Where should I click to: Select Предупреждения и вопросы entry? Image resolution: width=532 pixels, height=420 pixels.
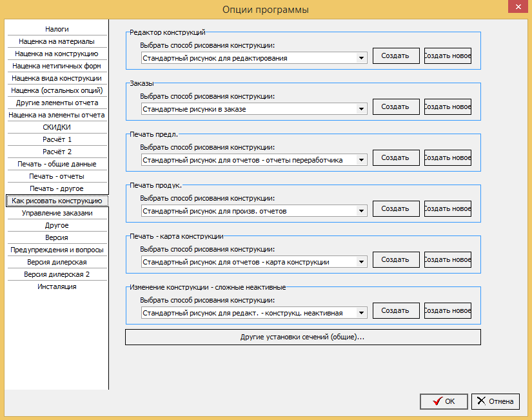pos(57,250)
